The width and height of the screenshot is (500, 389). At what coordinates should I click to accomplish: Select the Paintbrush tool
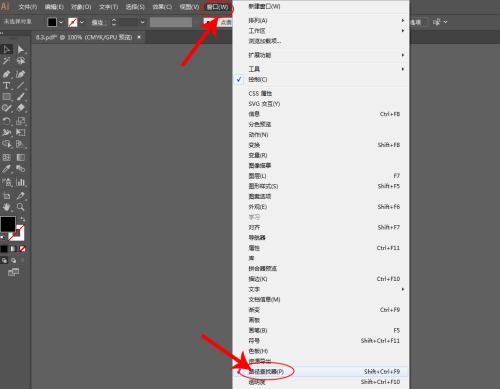pos(21,97)
